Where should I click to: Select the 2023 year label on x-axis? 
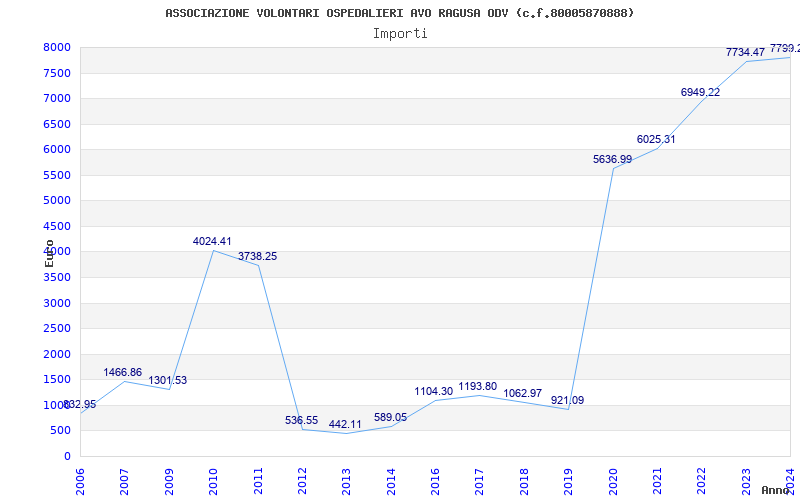tap(746, 482)
